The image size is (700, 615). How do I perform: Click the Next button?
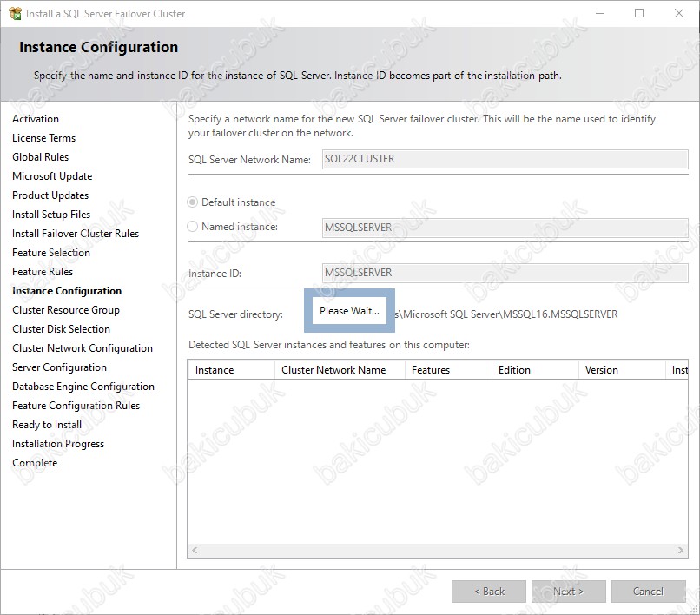pyautogui.click(x=568, y=592)
